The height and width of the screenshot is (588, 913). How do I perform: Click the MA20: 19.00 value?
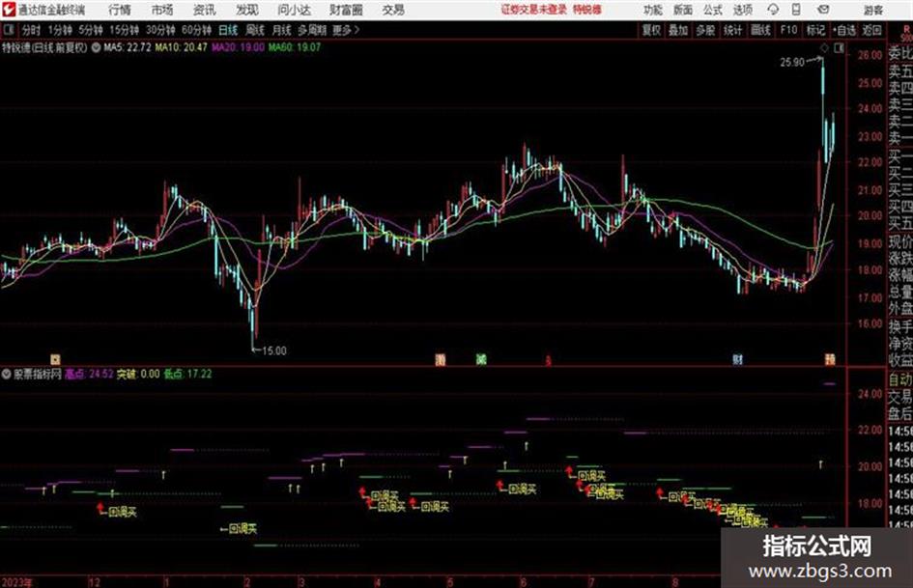238,47
